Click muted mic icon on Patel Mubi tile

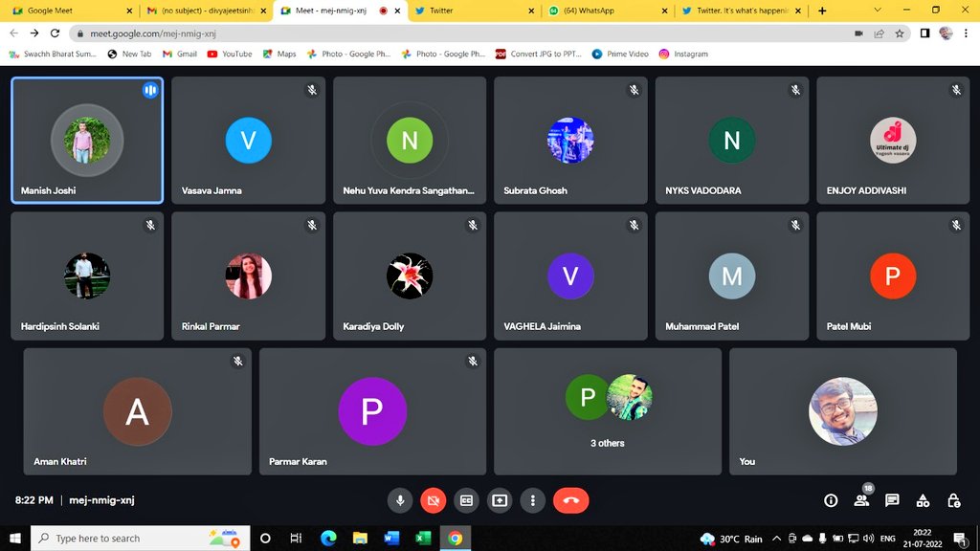pos(956,225)
